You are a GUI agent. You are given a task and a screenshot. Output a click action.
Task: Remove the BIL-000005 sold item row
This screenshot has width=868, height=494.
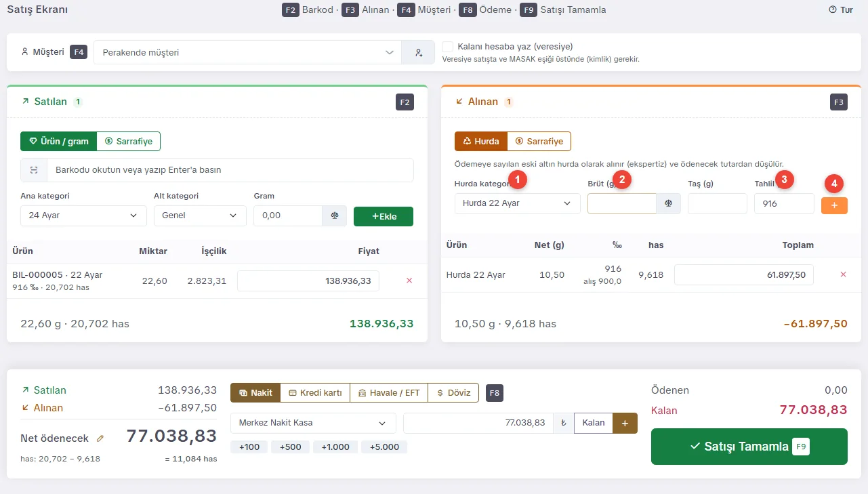point(409,281)
